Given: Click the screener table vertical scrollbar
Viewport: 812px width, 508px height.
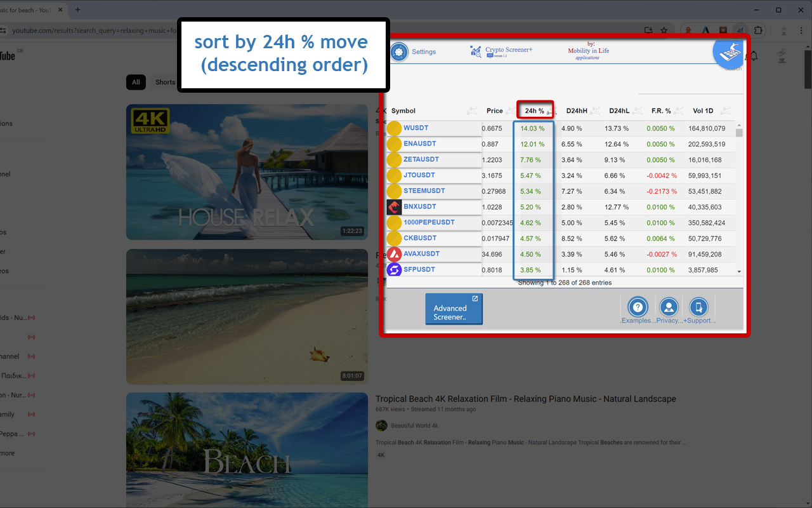Looking at the screenshot, I should click(738, 198).
